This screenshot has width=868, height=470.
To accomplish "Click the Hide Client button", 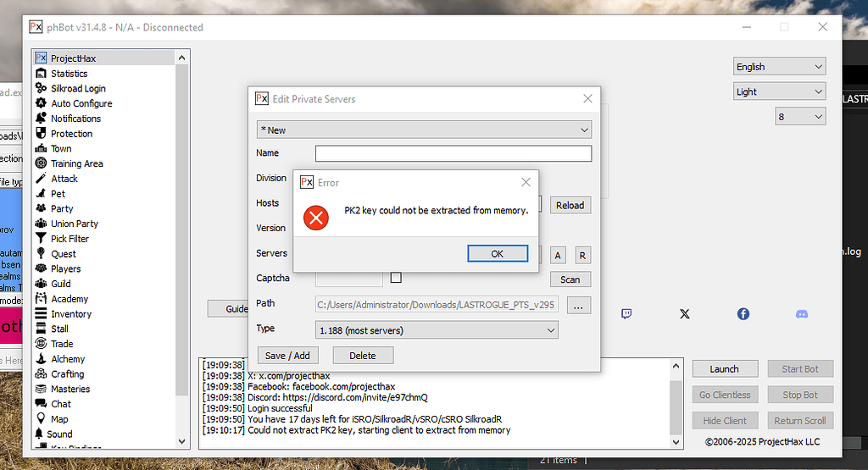I will pyautogui.click(x=725, y=421).
